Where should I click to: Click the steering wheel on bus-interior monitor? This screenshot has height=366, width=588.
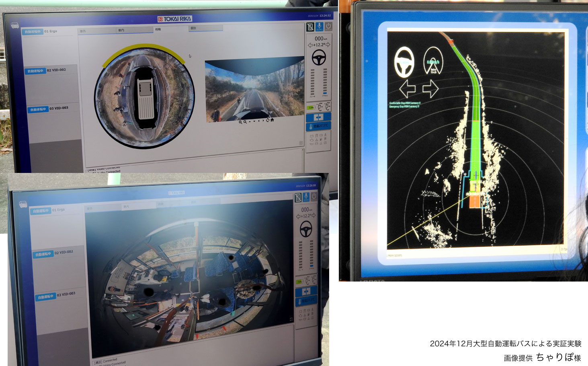(307, 229)
